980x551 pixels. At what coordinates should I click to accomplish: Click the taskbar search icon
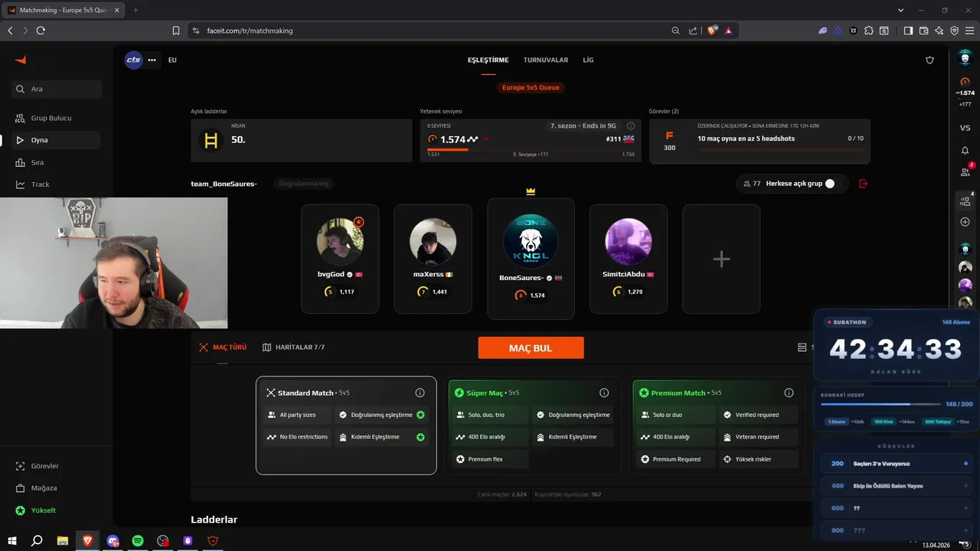37,541
